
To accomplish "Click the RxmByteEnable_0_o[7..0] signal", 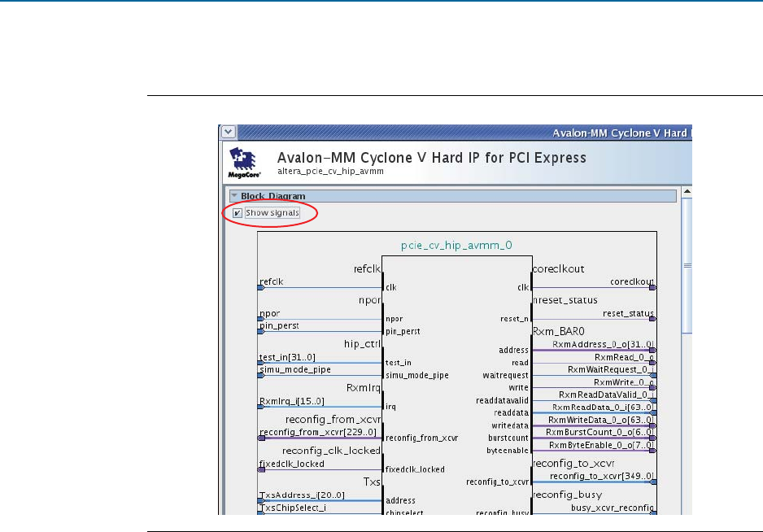I will (601, 445).
